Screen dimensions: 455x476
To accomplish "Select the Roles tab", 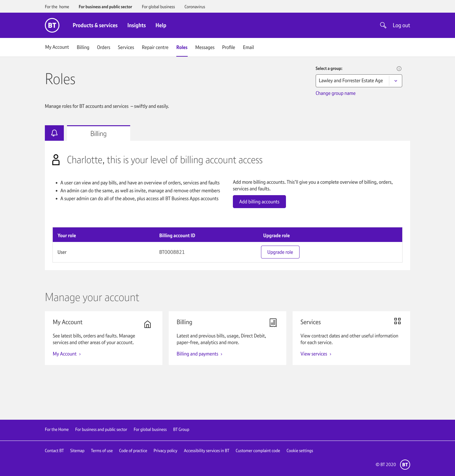I will [182, 47].
